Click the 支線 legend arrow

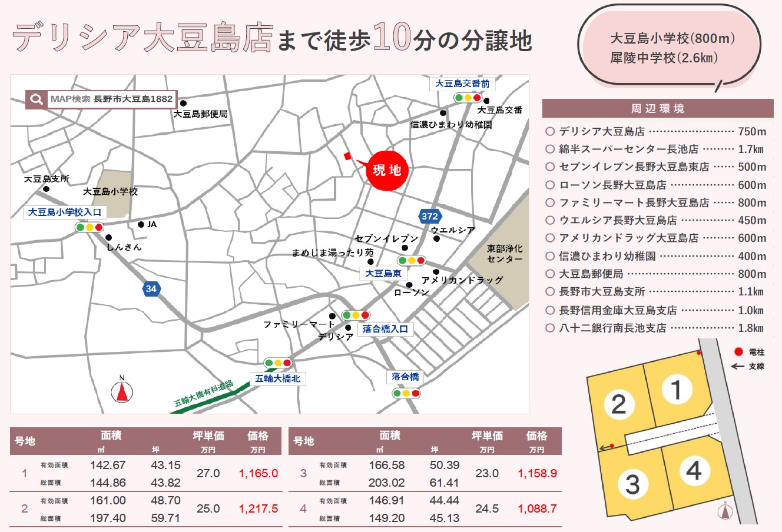coord(737,366)
